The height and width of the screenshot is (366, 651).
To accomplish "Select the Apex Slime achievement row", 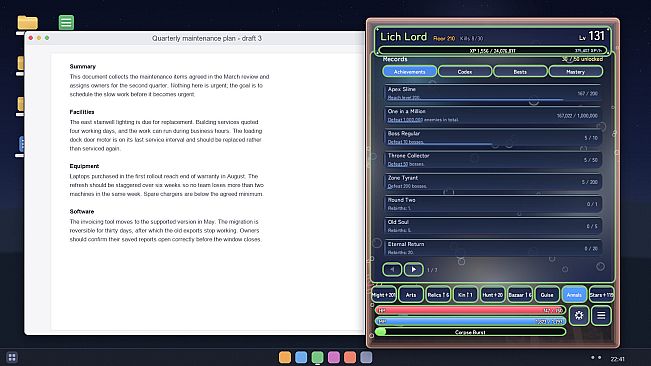I will click(492, 93).
